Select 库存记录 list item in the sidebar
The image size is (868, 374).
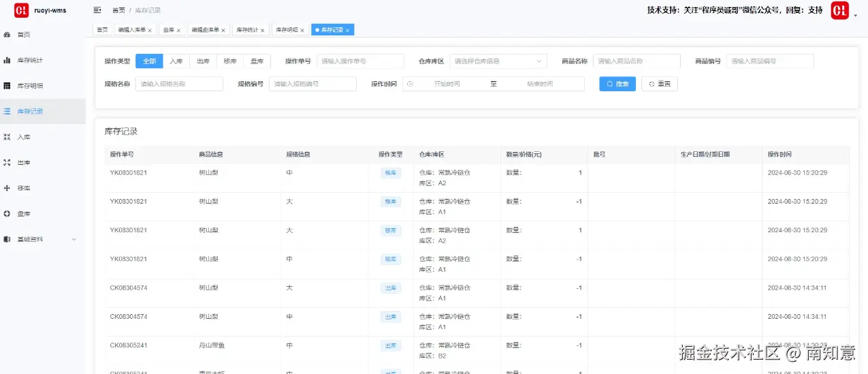tap(43, 111)
